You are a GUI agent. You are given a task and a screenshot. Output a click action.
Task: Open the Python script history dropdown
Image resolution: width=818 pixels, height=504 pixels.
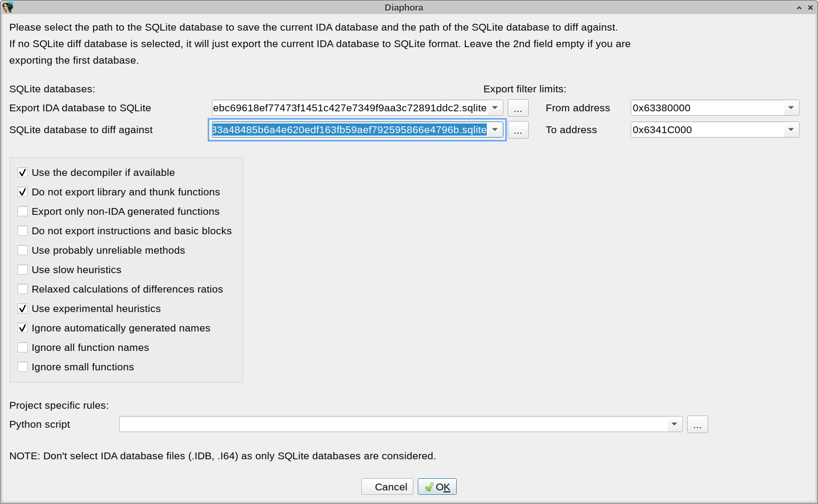675,424
